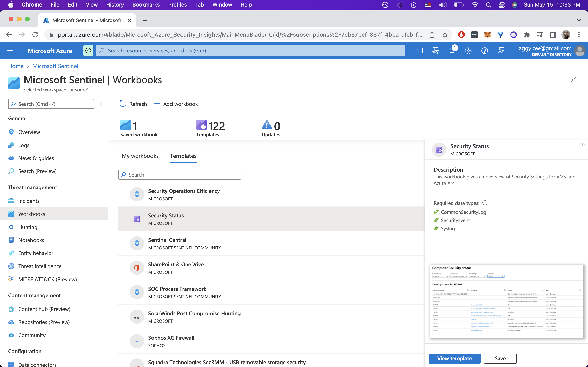
Task: Open the ellipsis more options menu
Action: pyautogui.click(x=175, y=80)
